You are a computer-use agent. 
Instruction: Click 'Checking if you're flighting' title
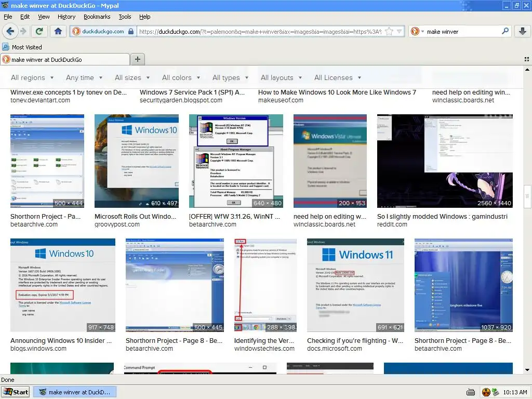click(355, 341)
